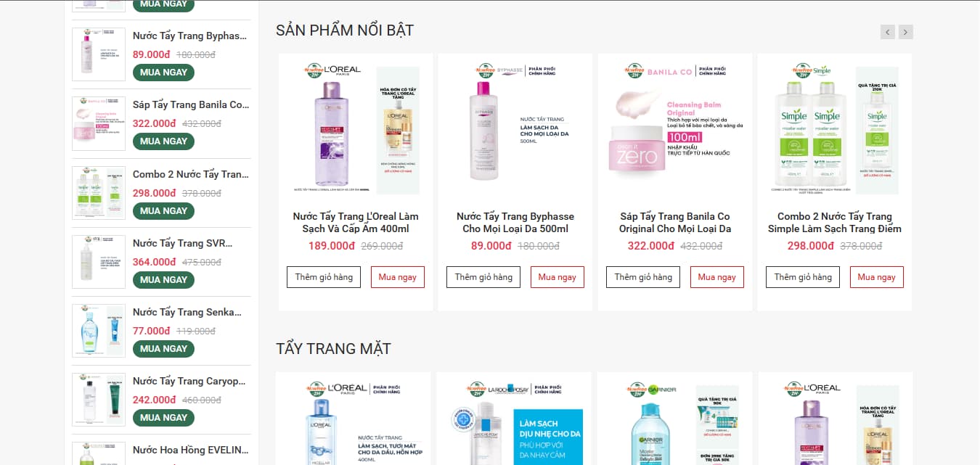Image resolution: width=980 pixels, height=465 pixels.
Task: Click MUA NGAY for sidebar Senka product
Action: [x=163, y=348]
